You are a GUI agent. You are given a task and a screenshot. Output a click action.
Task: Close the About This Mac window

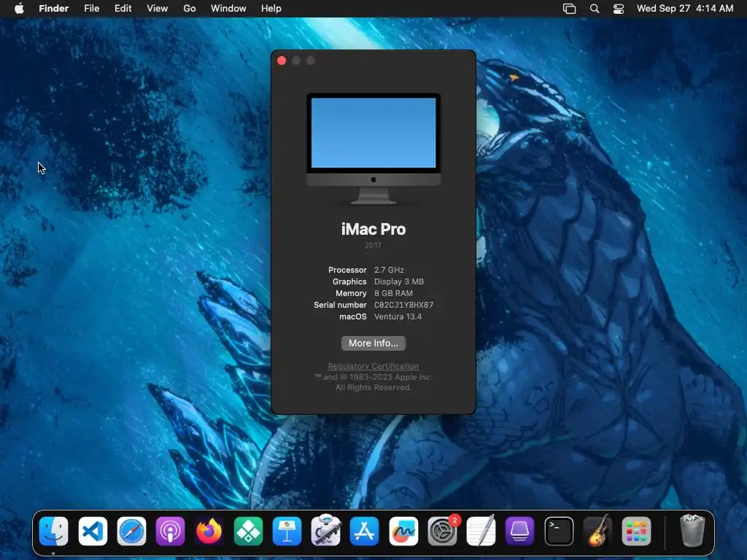282,61
